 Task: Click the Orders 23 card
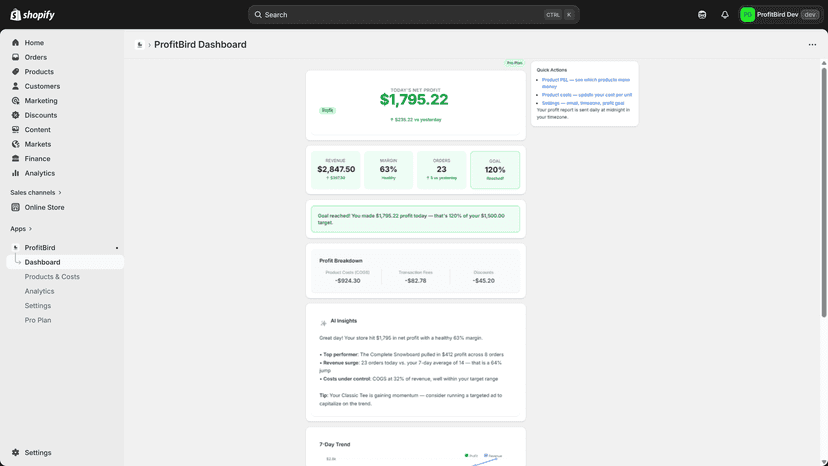[x=441, y=170]
